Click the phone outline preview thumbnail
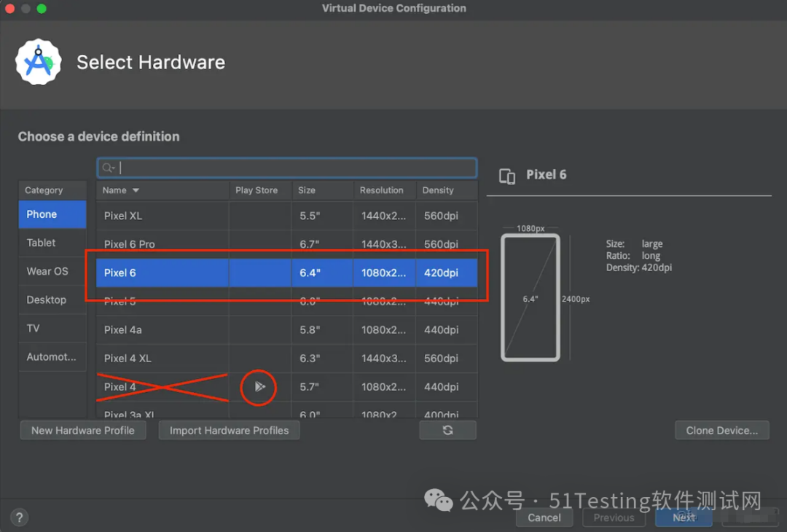The width and height of the screenshot is (787, 532). click(x=530, y=297)
